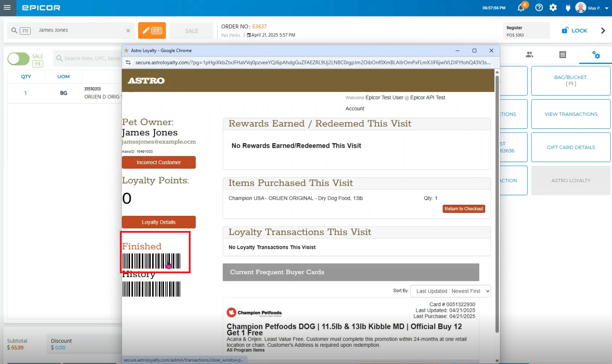
Task: Click the Finished barcode
Action: (151, 261)
